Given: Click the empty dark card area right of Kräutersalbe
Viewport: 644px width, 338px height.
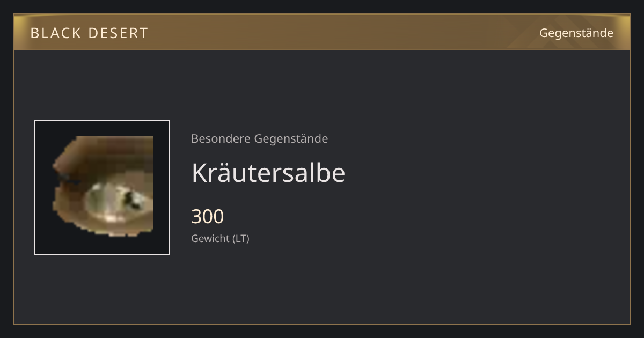Looking at the screenshot, I should point(483,173).
